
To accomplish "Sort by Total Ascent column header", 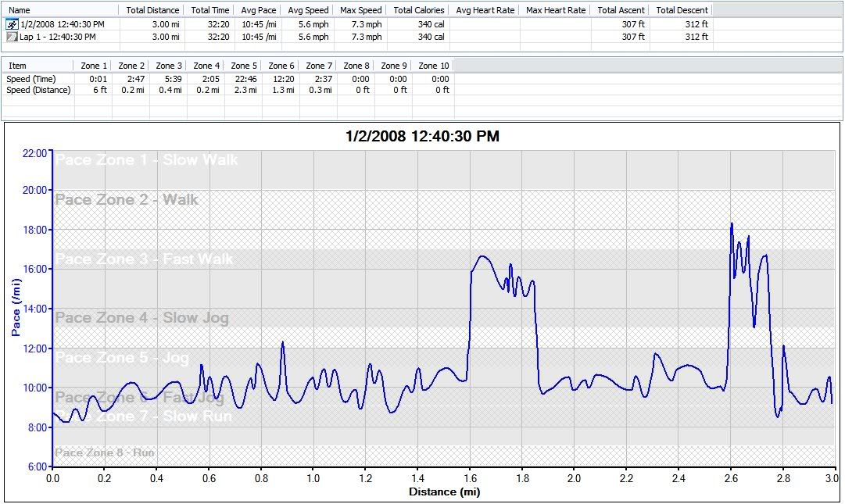I will [x=621, y=10].
